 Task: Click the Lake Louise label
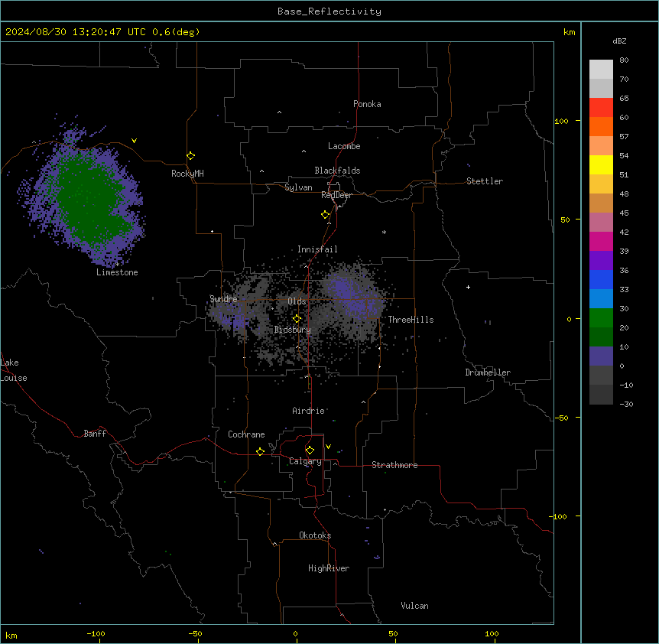(14, 370)
